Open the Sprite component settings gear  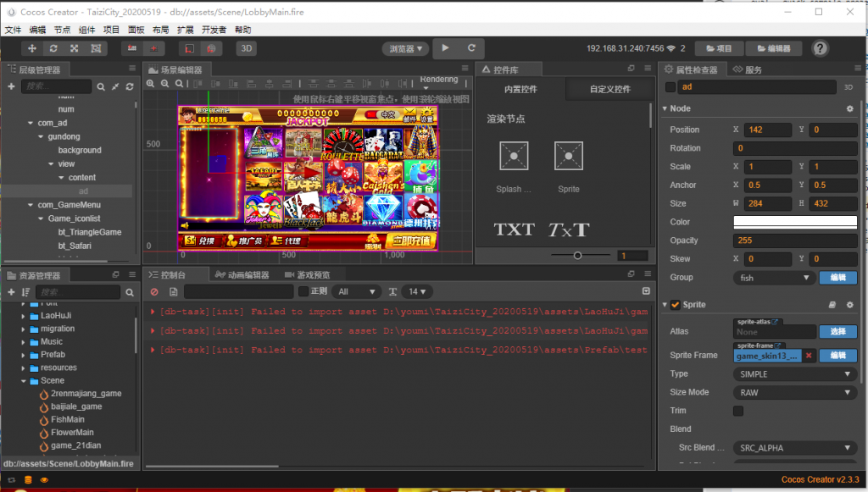tap(849, 305)
